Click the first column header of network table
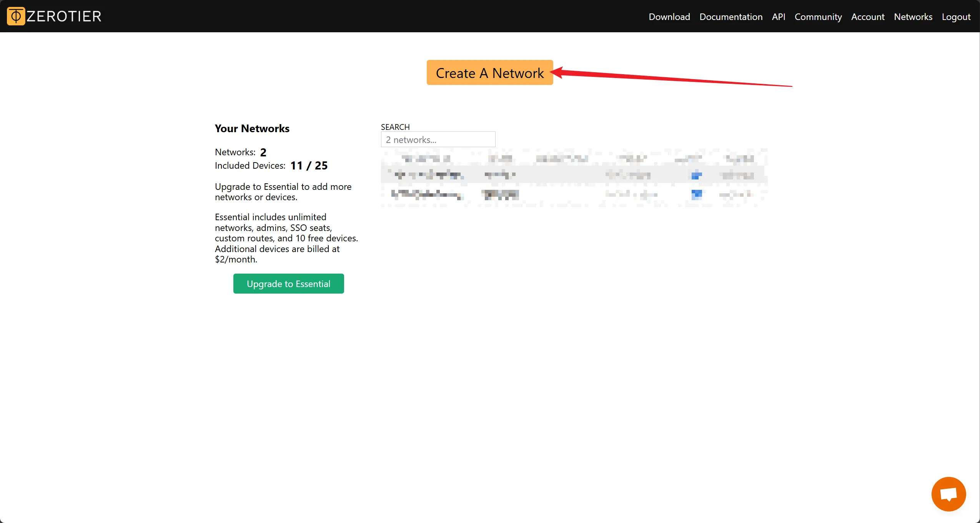This screenshot has width=980, height=523. (x=426, y=158)
